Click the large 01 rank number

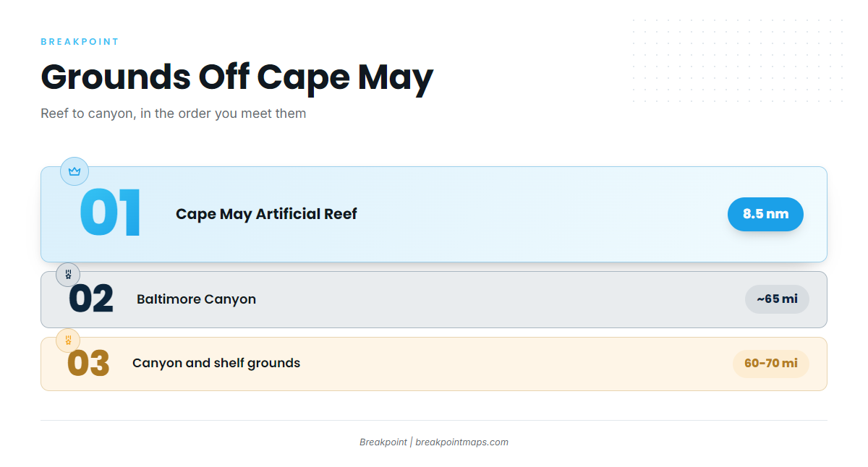[110, 213]
